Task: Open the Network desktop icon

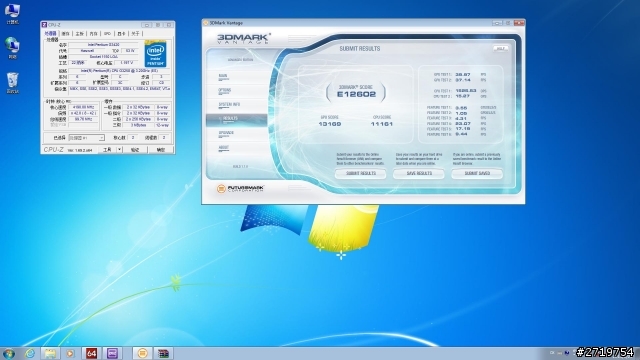Action: tap(12, 48)
